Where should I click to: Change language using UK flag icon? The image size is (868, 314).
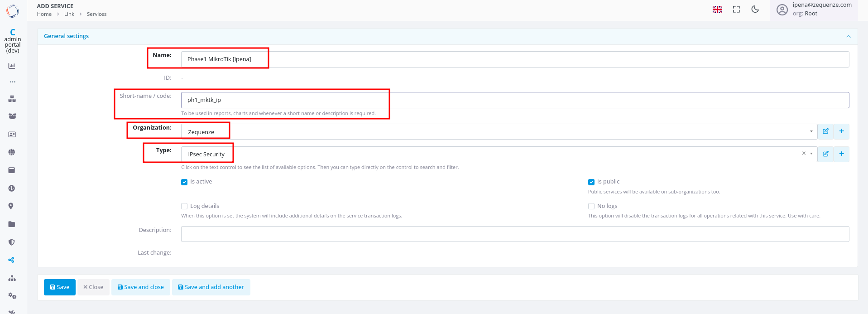[x=717, y=10]
